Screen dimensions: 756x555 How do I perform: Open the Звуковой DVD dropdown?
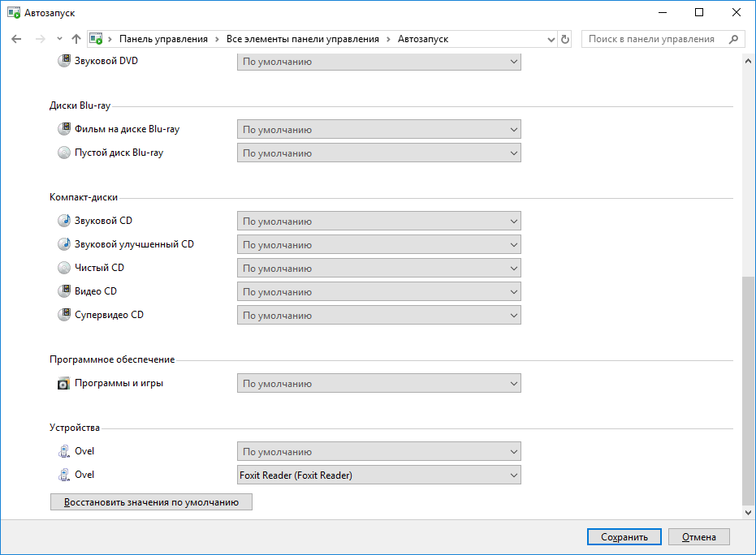tap(379, 62)
